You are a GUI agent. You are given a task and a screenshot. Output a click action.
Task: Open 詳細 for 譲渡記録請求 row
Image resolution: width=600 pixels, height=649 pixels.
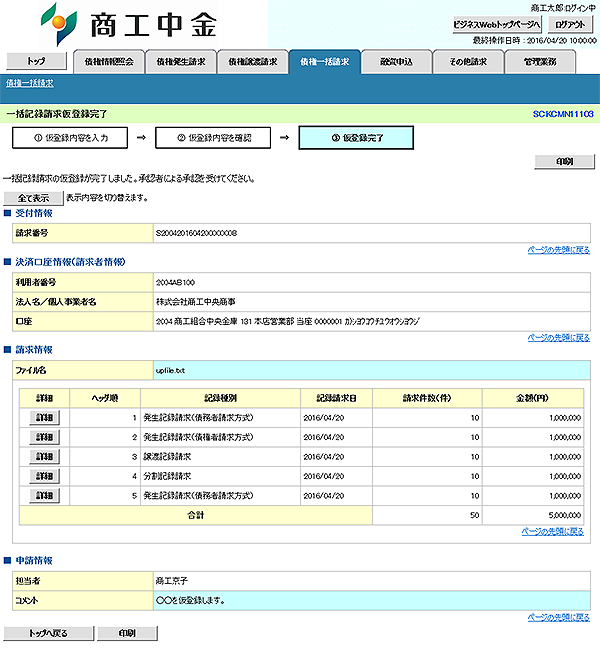(x=44, y=457)
